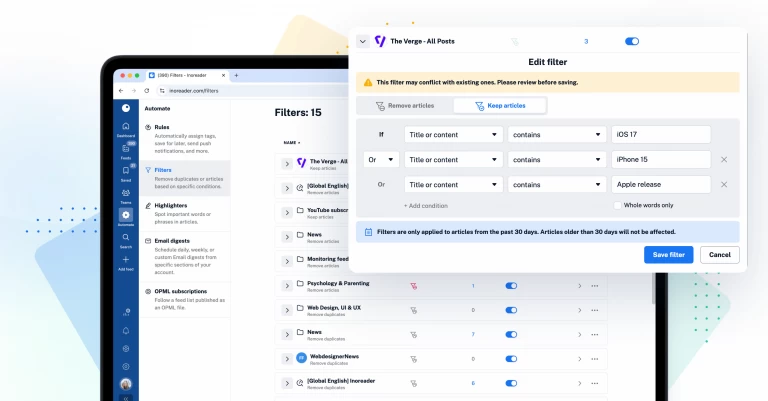Screen dimensions: 768x401
Task: Open more options for Psychology & Parenting
Action: (x=594, y=285)
